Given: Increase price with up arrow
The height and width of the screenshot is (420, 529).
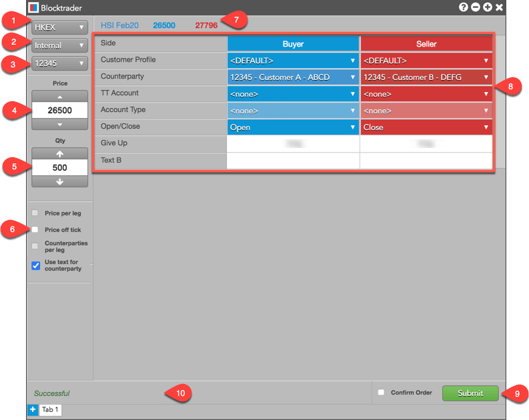Looking at the screenshot, I should (60, 97).
